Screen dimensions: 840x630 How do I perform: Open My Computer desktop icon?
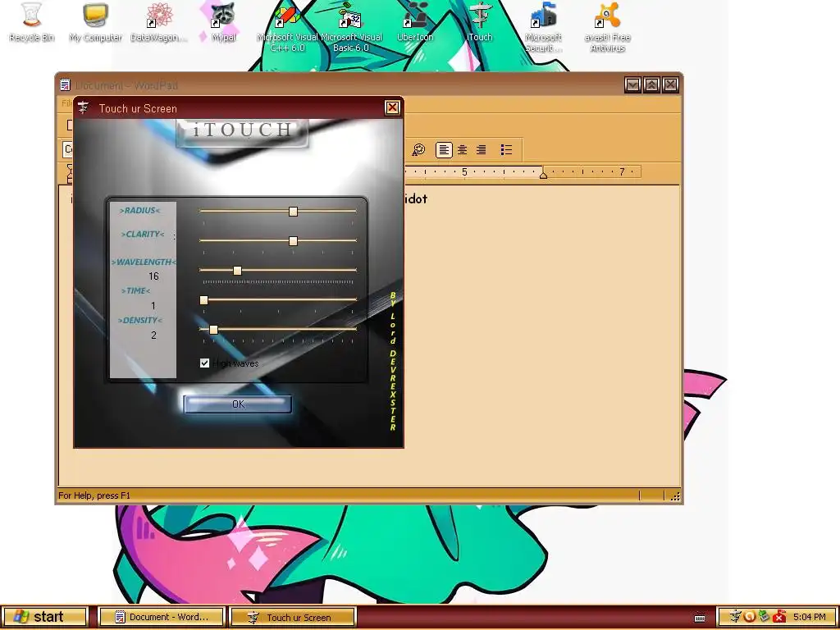pos(95,22)
